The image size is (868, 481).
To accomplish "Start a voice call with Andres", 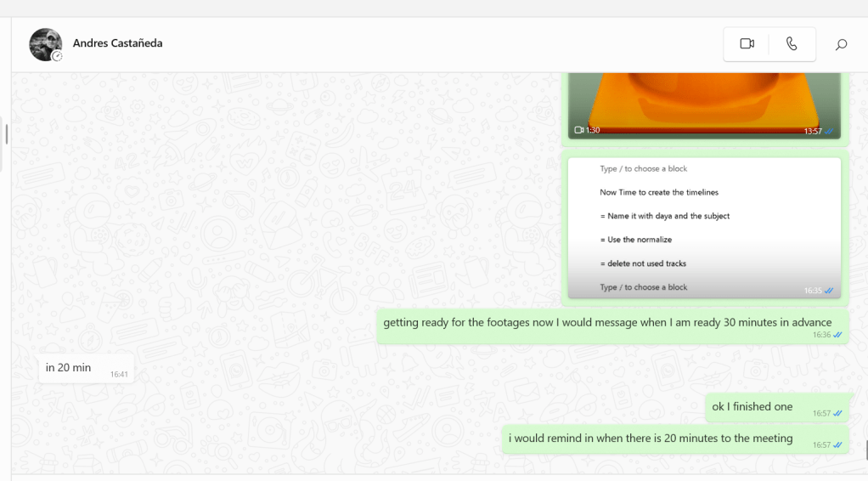I will [792, 44].
